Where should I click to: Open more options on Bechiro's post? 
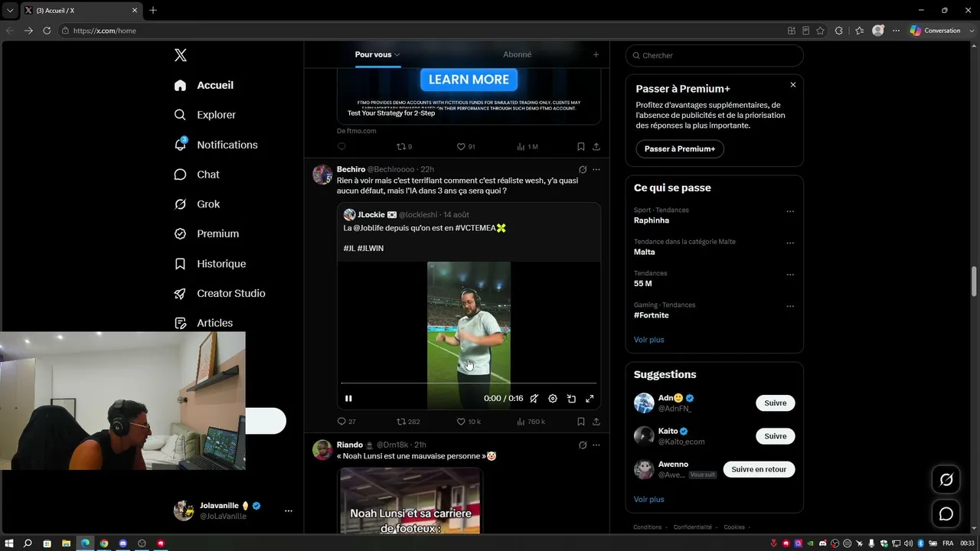[596, 169]
